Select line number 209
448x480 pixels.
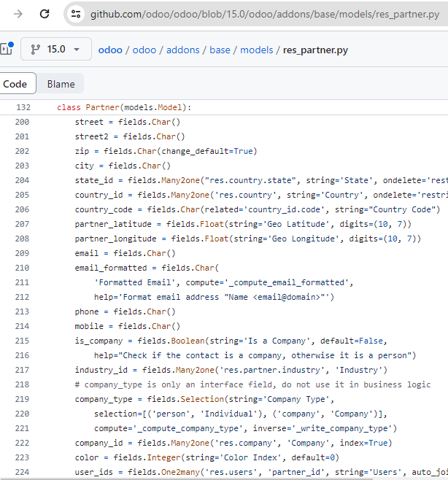pos(22,253)
